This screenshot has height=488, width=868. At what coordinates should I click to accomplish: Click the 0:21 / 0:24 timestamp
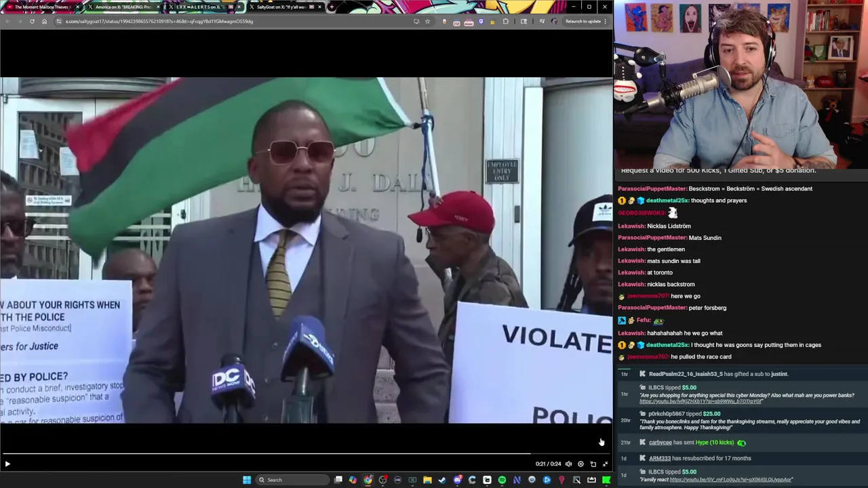point(548,464)
